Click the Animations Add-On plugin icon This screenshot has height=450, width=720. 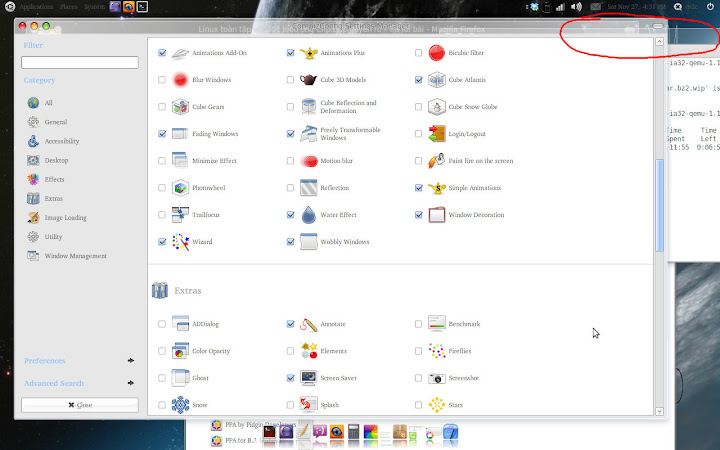coord(180,53)
